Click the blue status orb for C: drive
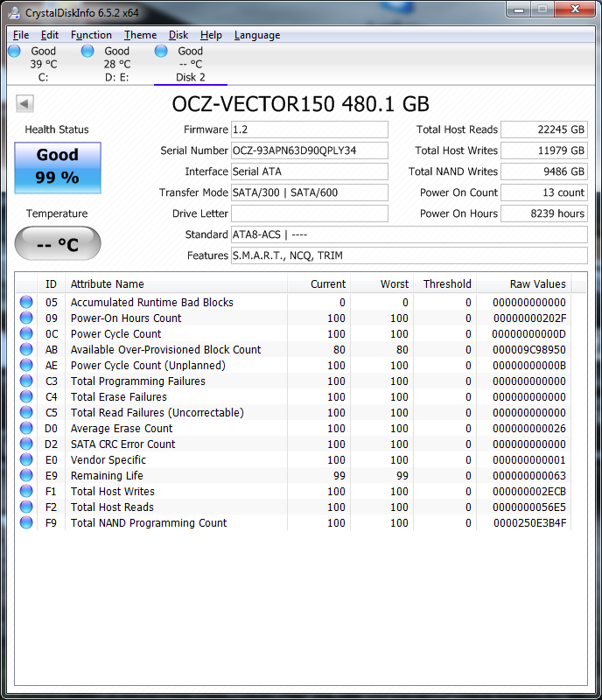 click(x=14, y=51)
